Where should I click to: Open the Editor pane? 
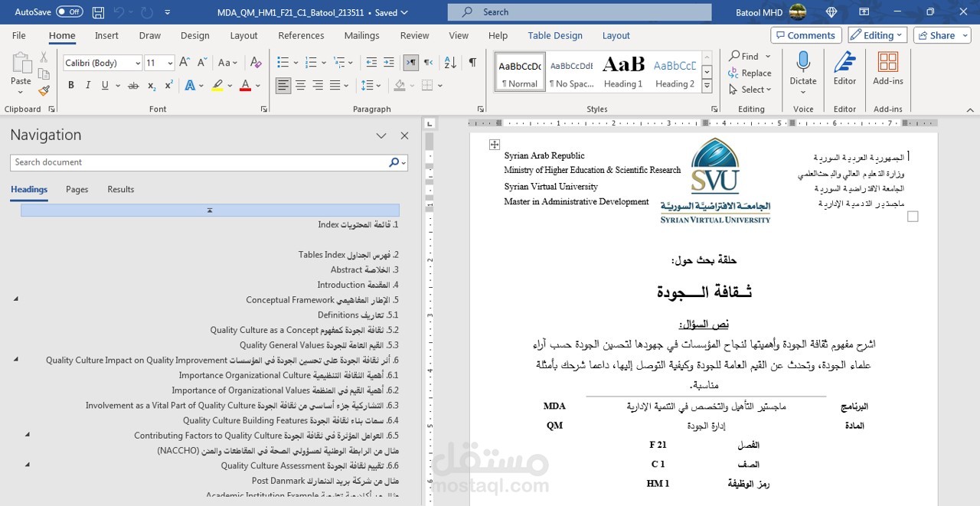(844, 68)
